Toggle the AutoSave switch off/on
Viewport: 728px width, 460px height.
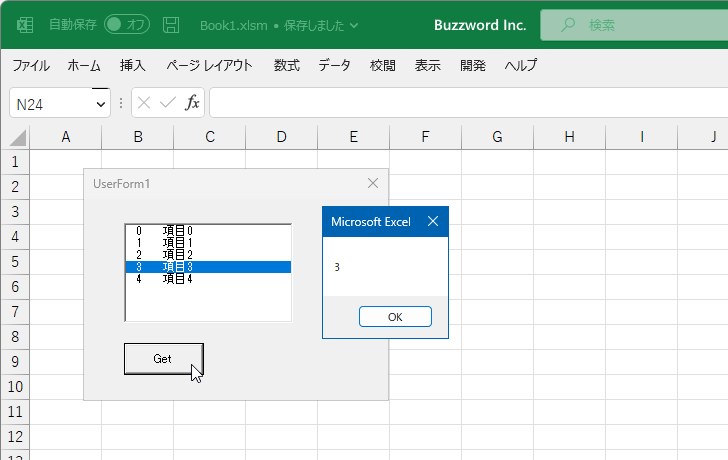127,25
